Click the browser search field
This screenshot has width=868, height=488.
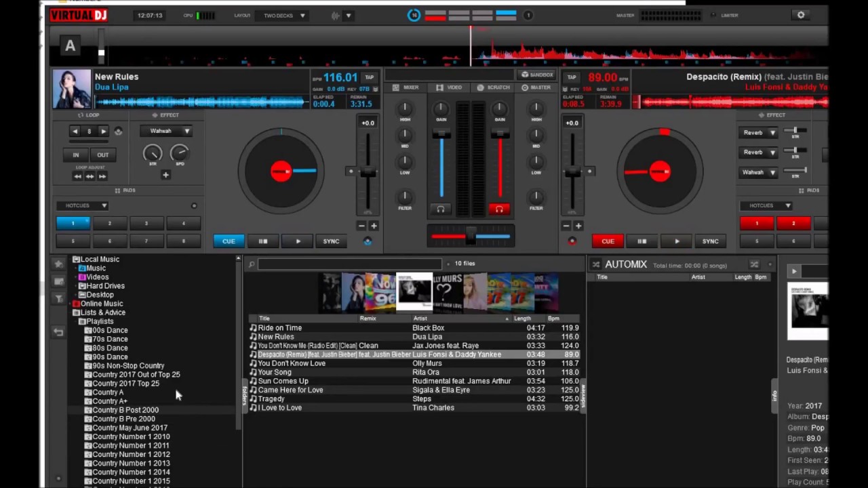tap(349, 264)
